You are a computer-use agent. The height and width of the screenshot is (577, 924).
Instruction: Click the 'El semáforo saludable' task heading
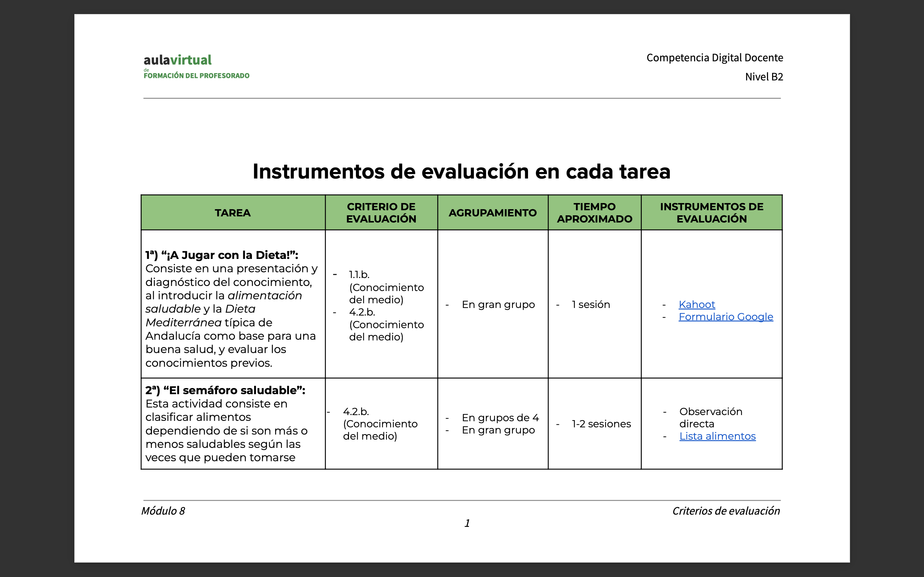coord(225,391)
